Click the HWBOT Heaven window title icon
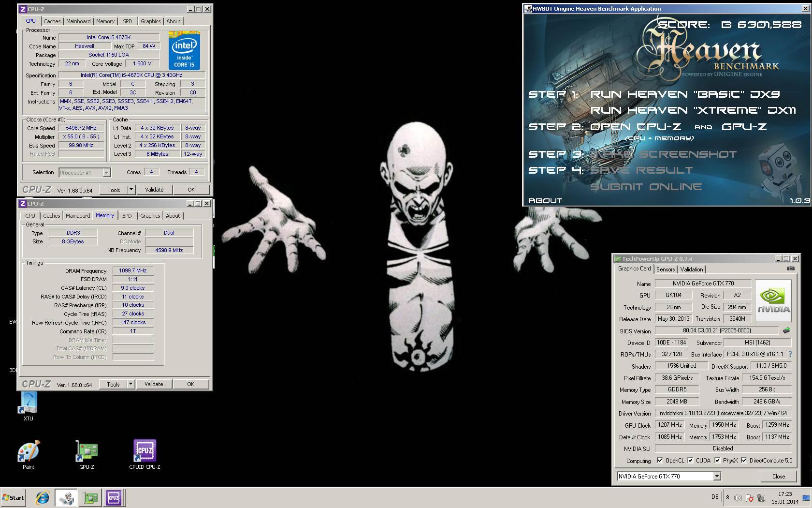812x508 pixels. [528, 9]
